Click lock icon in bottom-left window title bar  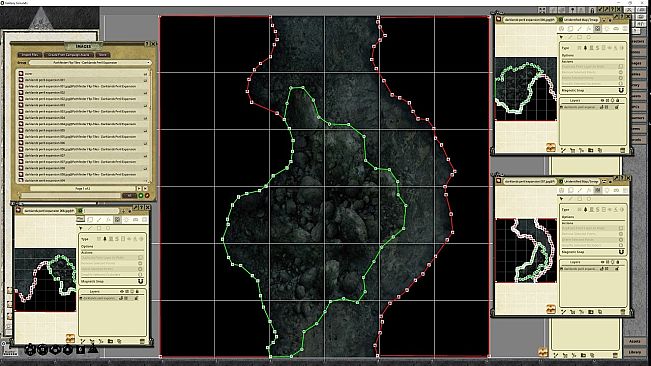point(130,211)
